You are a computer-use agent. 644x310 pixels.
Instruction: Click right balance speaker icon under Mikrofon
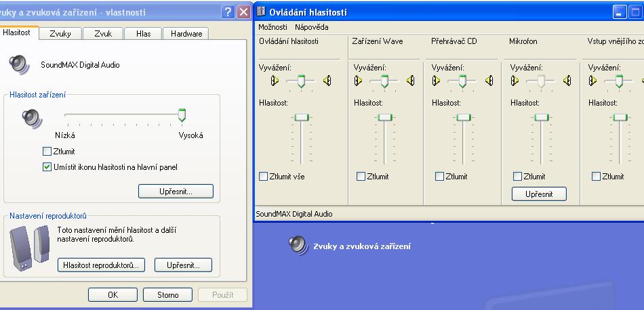pos(567,81)
